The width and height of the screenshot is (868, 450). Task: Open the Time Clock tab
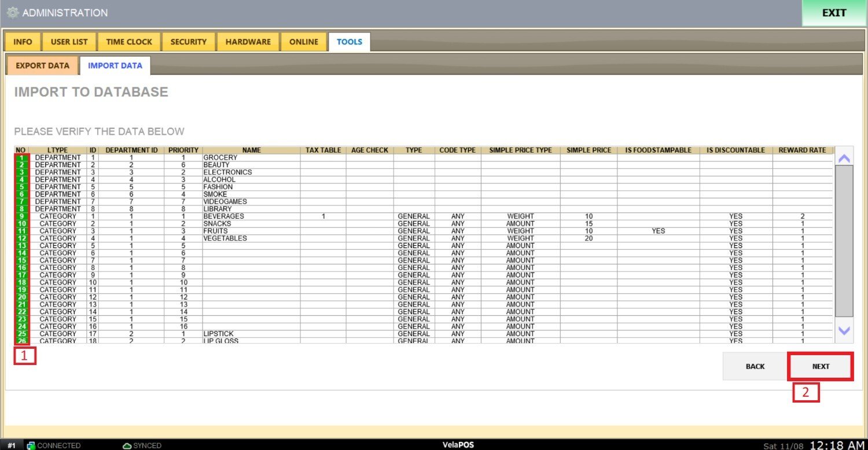[129, 42]
